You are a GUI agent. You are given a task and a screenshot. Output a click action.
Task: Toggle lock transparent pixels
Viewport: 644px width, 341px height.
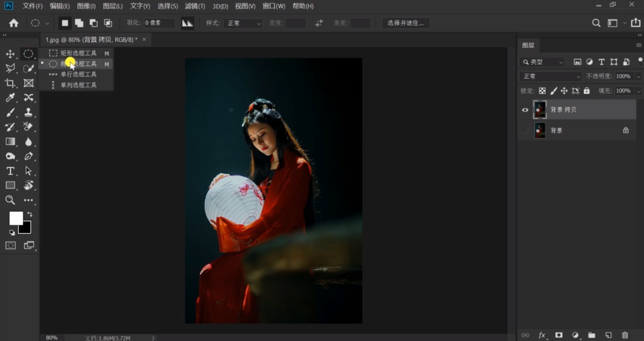click(542, 91)
